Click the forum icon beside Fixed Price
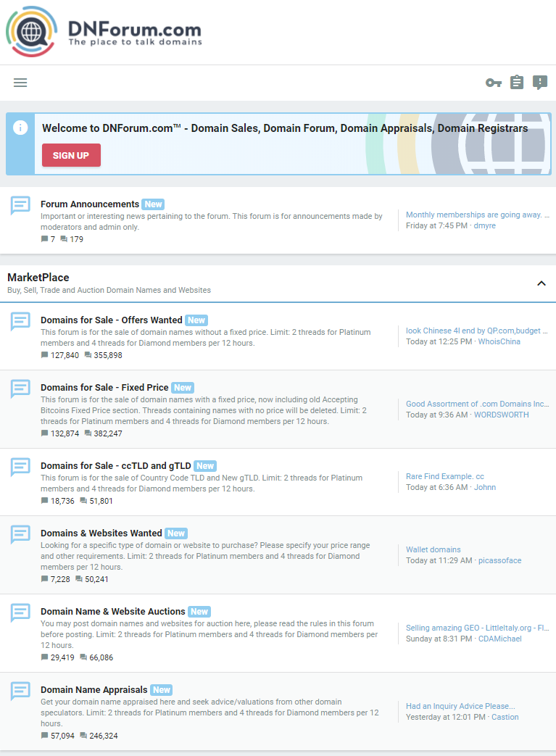This screenshot has width=556, height=756. [21, 389]
